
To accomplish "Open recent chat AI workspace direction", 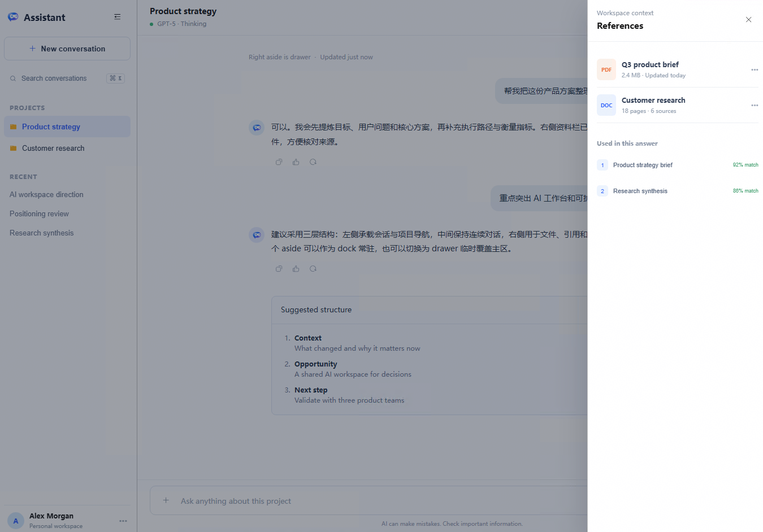I will (46, 194).
